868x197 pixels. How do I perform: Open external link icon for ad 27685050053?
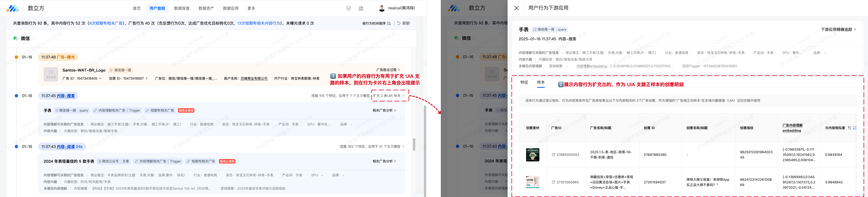pos(553,155)
